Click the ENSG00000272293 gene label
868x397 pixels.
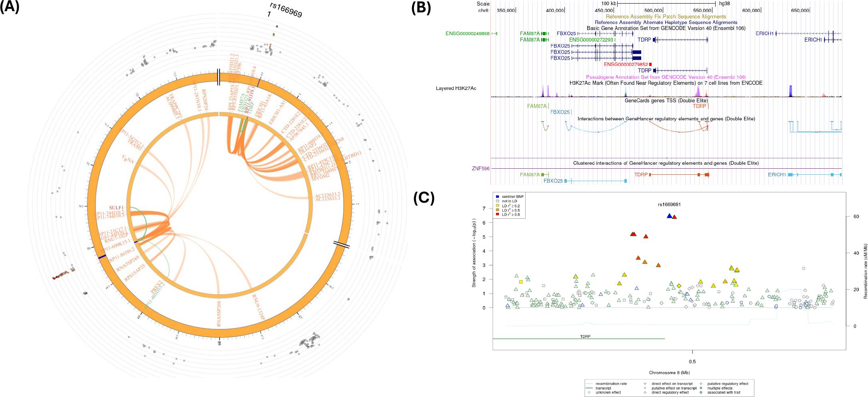pyautogui.click(x=591, y=40)
